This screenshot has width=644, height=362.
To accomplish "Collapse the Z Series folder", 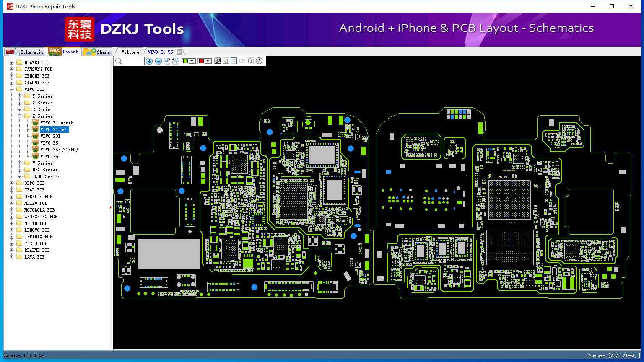I will coord(20,116).
